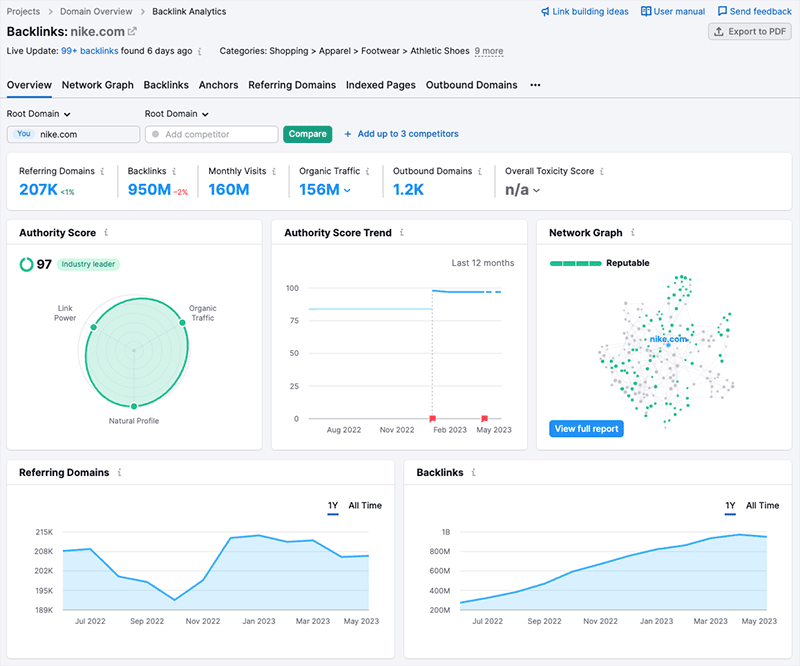Click Organic Traffic info icon
Screen dimensions: 800x666
tap(367, 171)
